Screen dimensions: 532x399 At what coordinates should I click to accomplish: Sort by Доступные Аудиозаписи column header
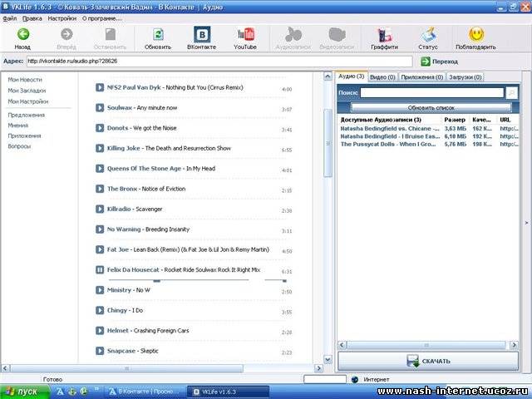tap(390, 120)
